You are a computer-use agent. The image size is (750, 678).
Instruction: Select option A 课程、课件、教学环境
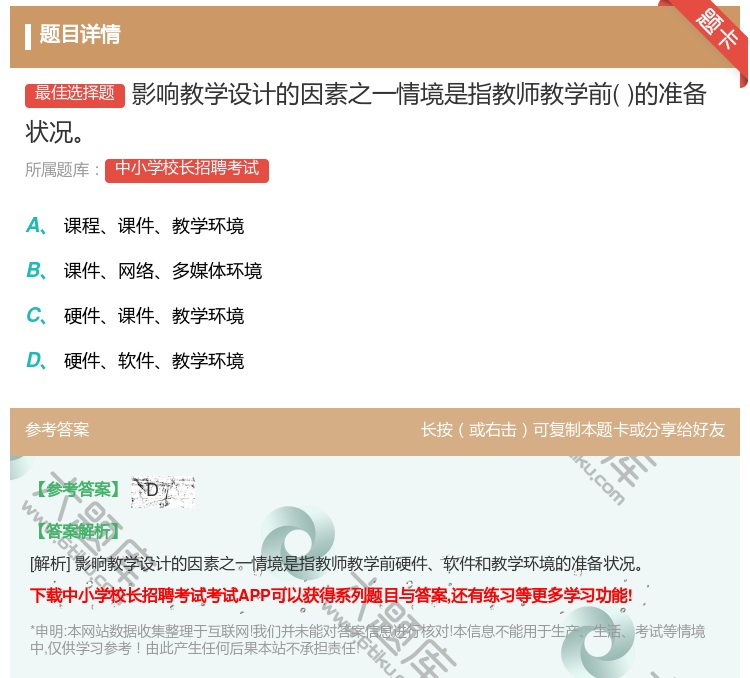click(x=135, y=226)
